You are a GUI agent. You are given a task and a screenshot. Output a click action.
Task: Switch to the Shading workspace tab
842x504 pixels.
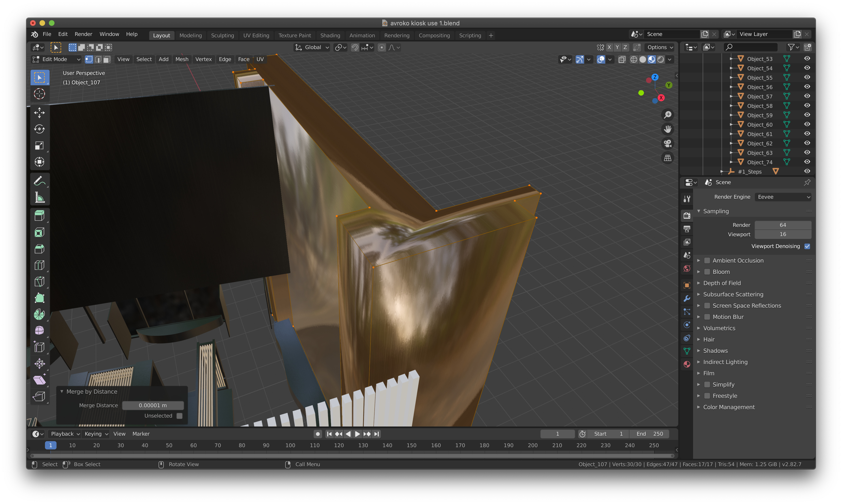click(330, 35)
